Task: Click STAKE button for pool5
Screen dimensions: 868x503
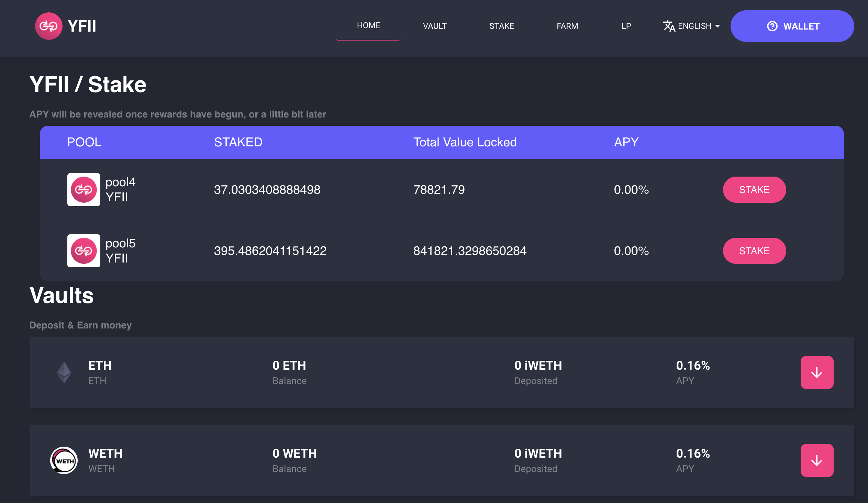Action: [x=754, y=251]
